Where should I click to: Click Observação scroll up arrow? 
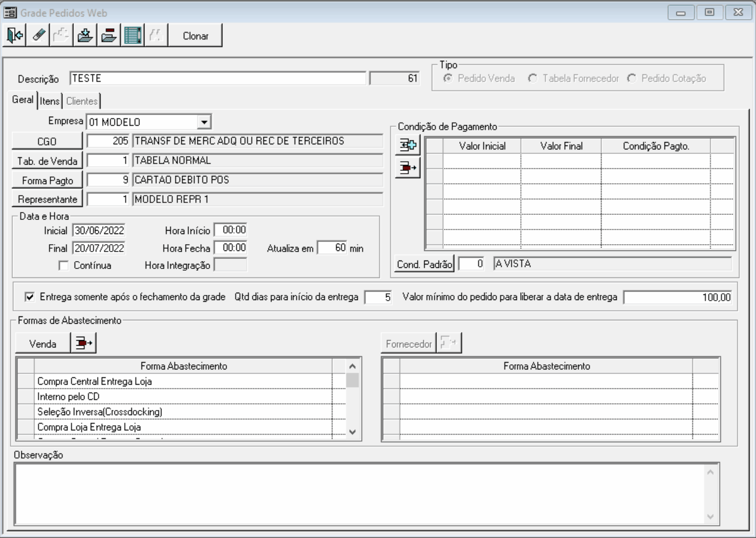point(710,472)
